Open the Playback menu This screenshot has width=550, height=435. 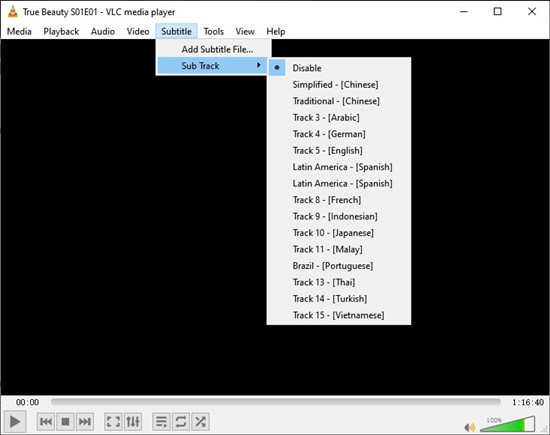point(61,32)
